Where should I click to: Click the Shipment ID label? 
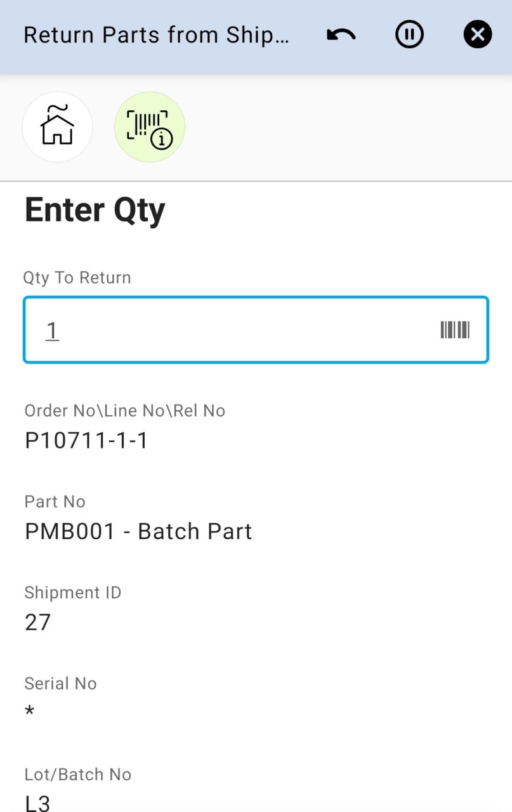[73, 593]
